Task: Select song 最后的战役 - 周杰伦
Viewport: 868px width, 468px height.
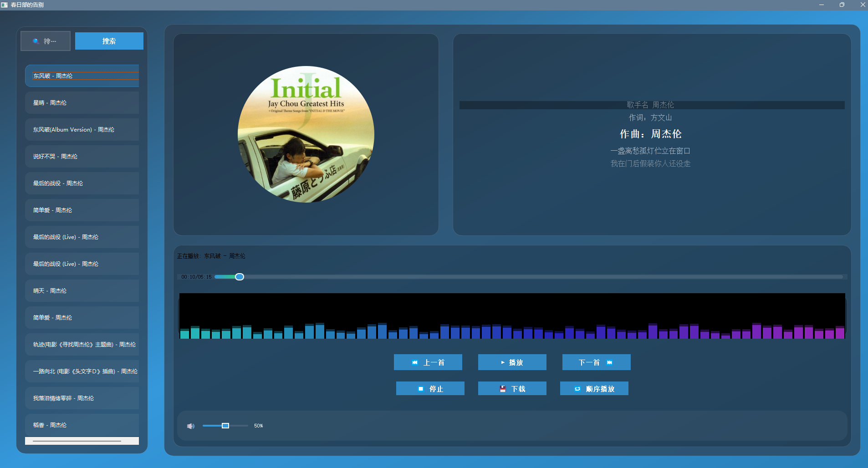Action: (x=82, y=183)
